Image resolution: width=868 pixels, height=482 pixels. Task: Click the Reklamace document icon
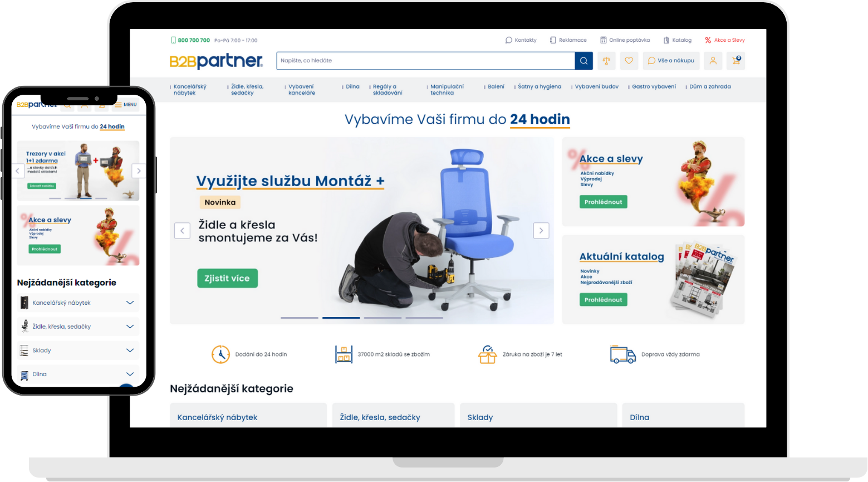[x=553, y=40]
